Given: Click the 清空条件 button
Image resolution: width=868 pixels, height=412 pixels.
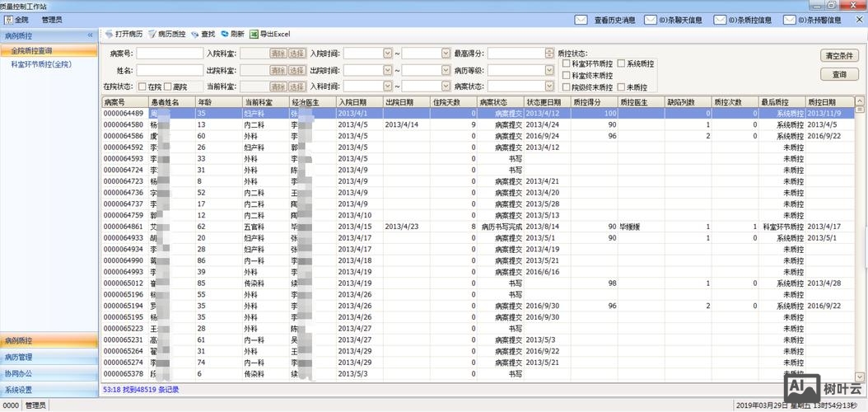Looking at the screenshot, I should pyautogui.click(x=839, y=56).
